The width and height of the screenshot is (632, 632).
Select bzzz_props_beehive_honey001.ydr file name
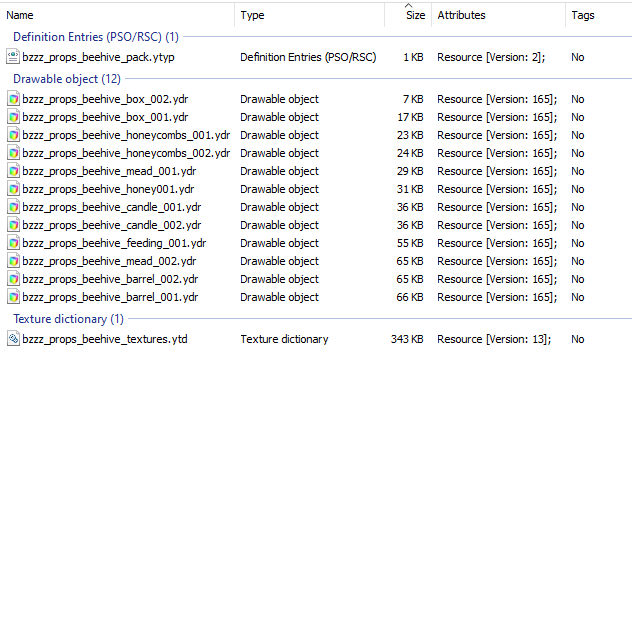coord(108,189)
